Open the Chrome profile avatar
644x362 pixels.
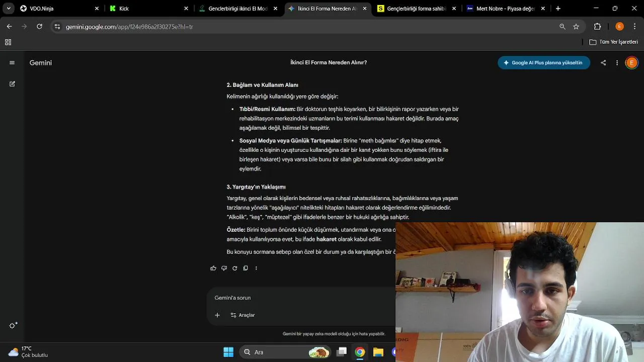[619, 27]
